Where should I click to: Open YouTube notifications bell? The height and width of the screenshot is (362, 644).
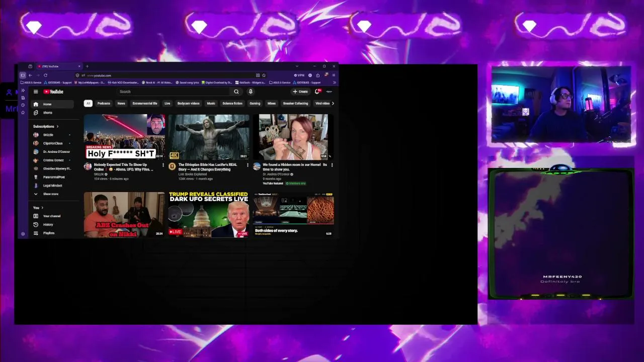pyautogui.click(x=317, y=92)
